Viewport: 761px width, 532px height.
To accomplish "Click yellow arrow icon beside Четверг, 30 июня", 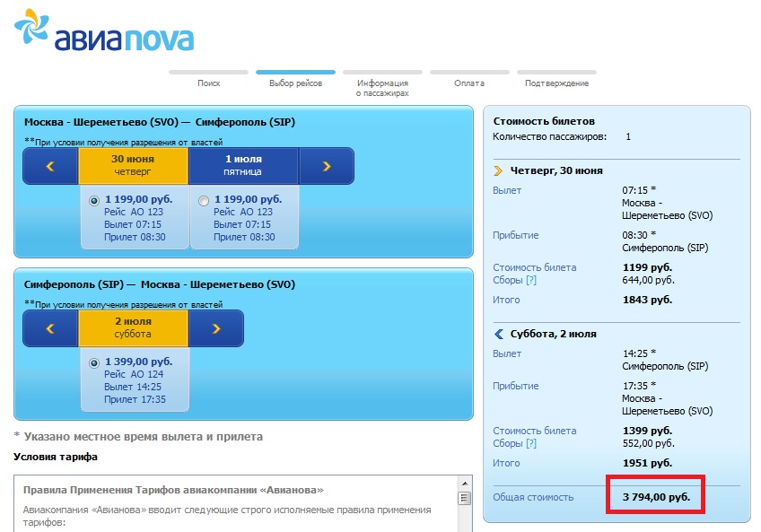I will pyautogui.click(x=498, y=170).
